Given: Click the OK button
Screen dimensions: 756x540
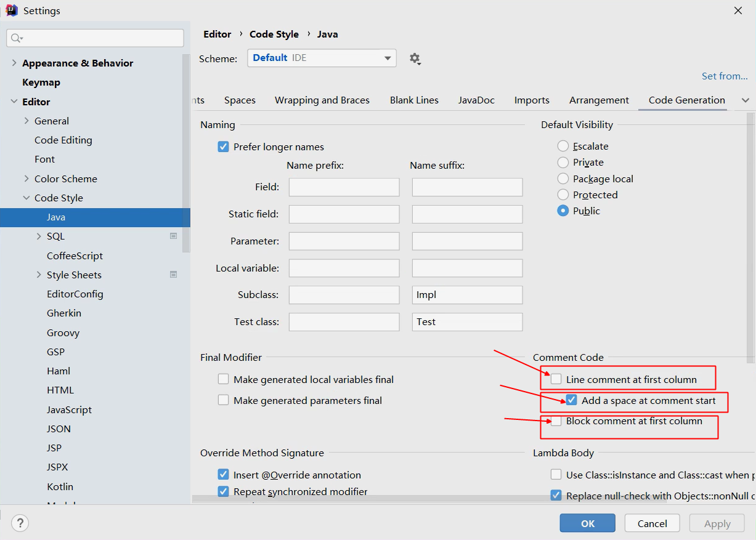Looking at the screenshot, I should pyautogui.click(x=588, y=523).
